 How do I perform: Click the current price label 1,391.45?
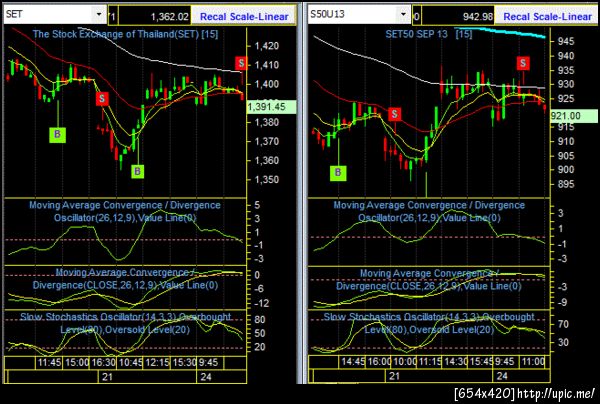point(272,107)
